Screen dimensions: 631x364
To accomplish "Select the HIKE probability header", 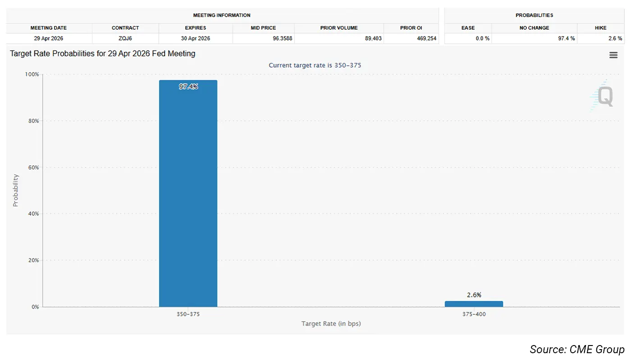I will click(x=600, y=28).
